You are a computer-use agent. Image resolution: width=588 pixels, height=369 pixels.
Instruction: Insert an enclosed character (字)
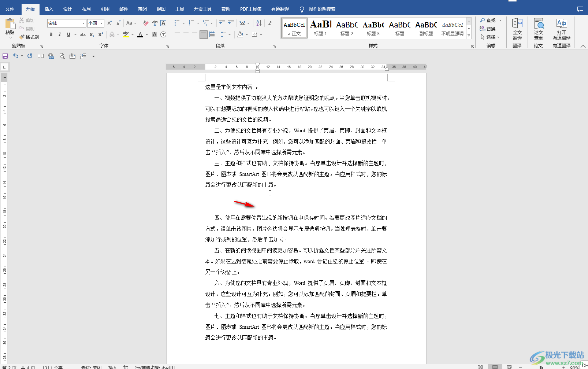tap(163, 34)
